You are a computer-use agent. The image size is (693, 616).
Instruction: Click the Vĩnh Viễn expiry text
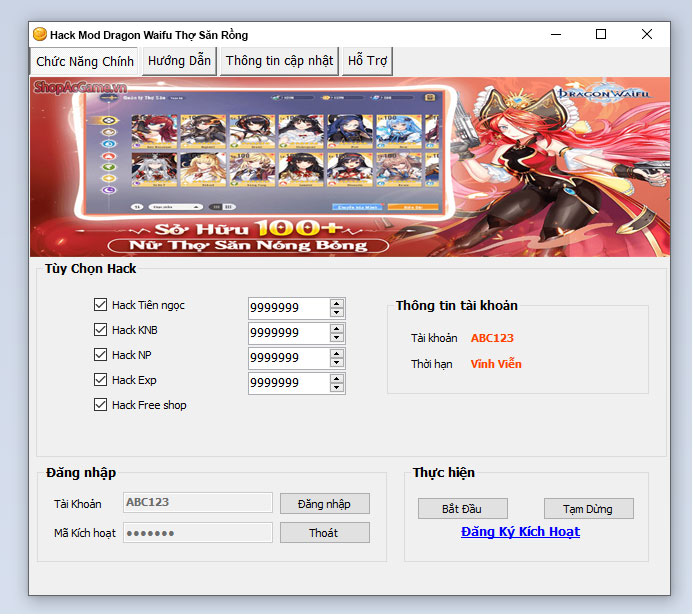click(496, 364)
